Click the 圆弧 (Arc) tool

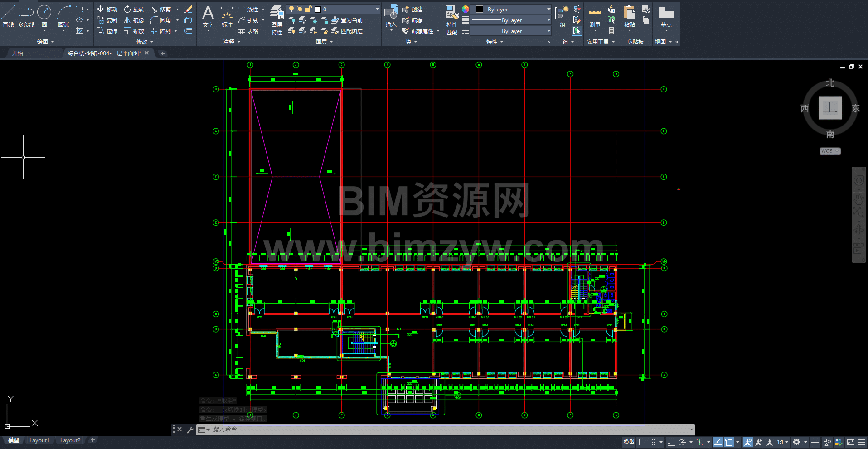pyautogui.click(x=63, y=16)
